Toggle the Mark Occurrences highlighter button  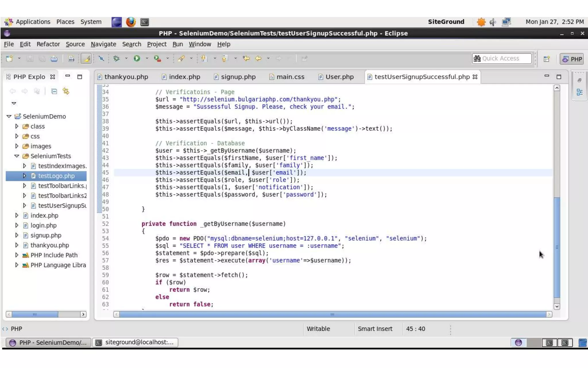(x=86, y=59)
